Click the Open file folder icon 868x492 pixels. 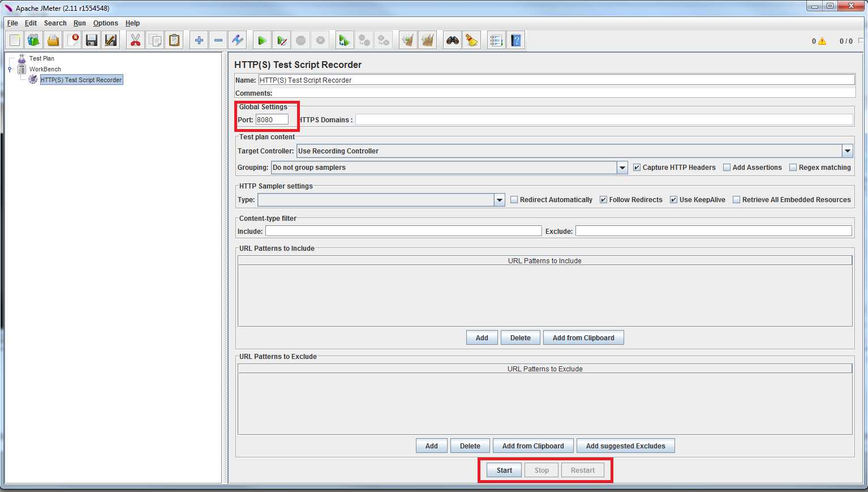click(53, 40)
